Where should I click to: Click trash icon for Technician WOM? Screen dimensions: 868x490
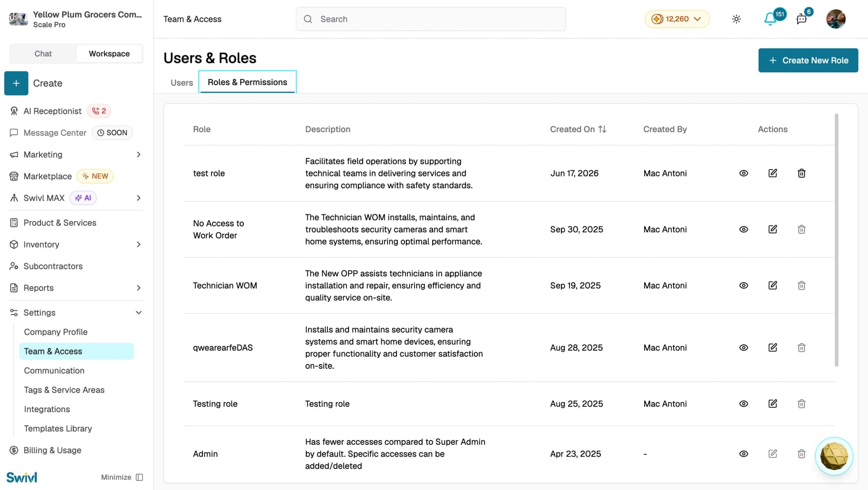(x=802, y=285)
